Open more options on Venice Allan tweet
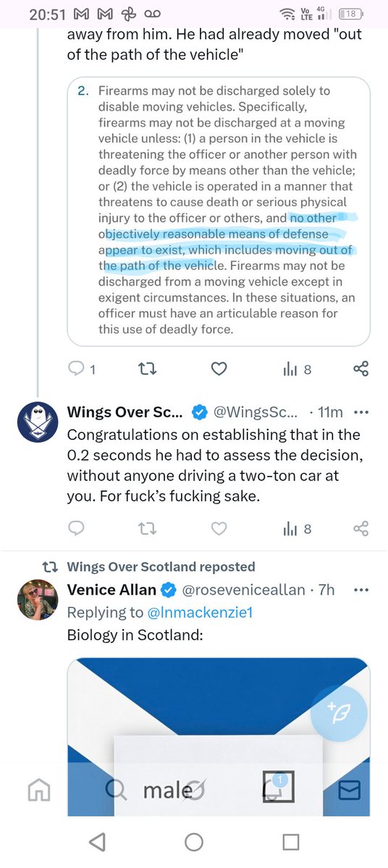The width and height of the screenshot is (388, 868). pos(360,590)
